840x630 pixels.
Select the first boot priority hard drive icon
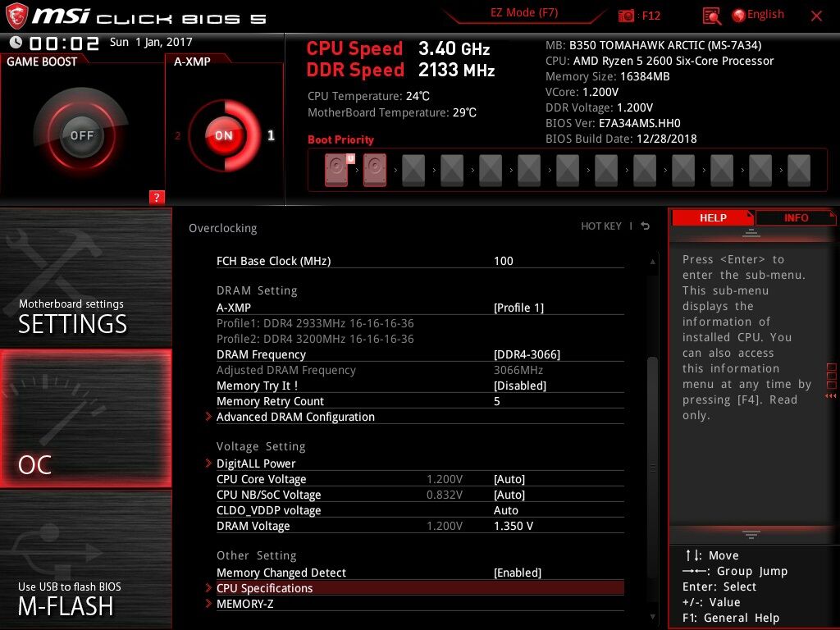[336, 171]
